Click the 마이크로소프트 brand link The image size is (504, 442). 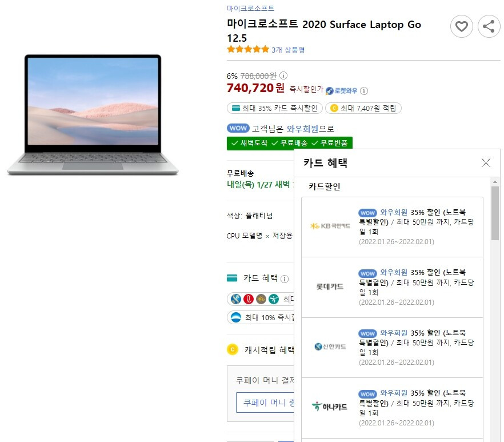tap(250, 9)
